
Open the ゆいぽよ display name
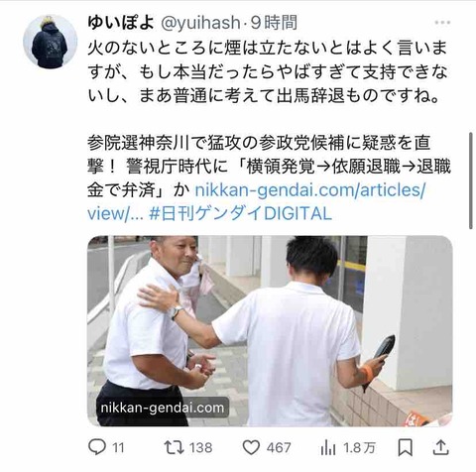click(x=121, y=23)
